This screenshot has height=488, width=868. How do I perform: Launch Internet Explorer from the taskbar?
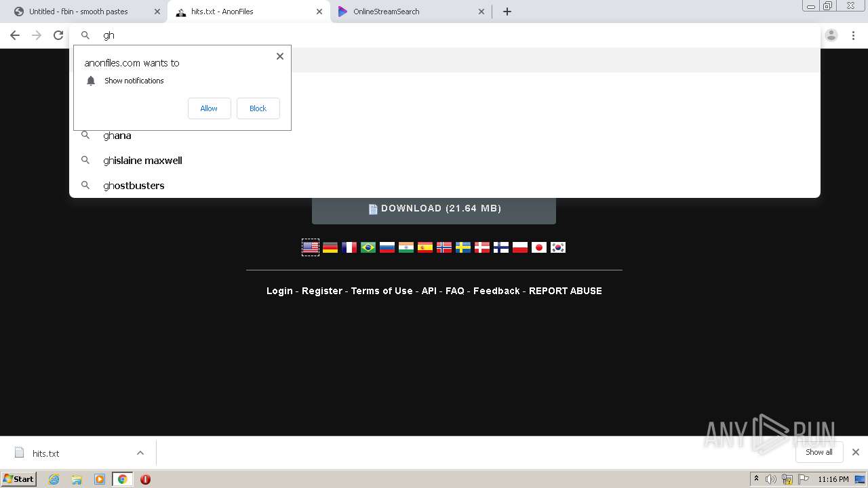click(54, 479)
